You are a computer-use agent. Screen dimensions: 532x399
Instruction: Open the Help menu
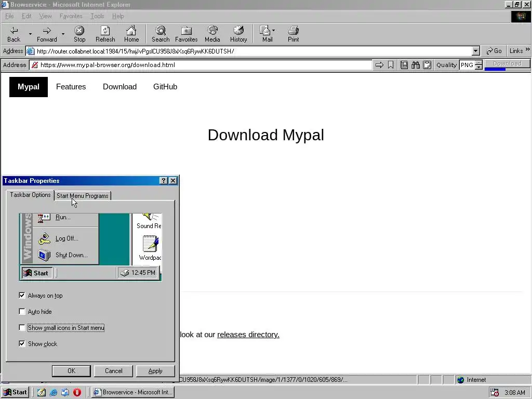(118, 16)
